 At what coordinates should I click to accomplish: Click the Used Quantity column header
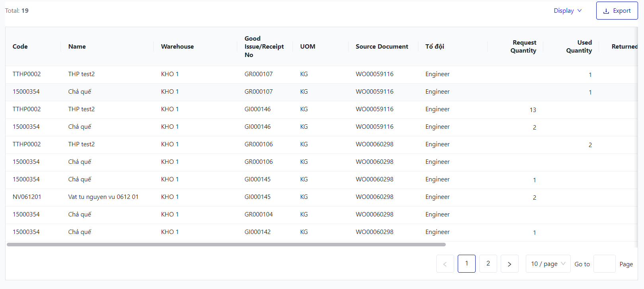coord(579,47)
